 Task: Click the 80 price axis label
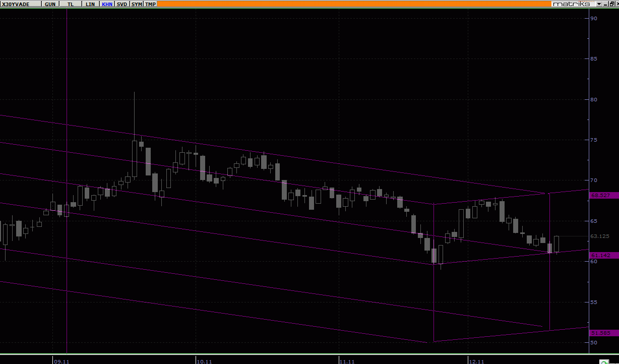pyautogui.click(x=594, y=99)
